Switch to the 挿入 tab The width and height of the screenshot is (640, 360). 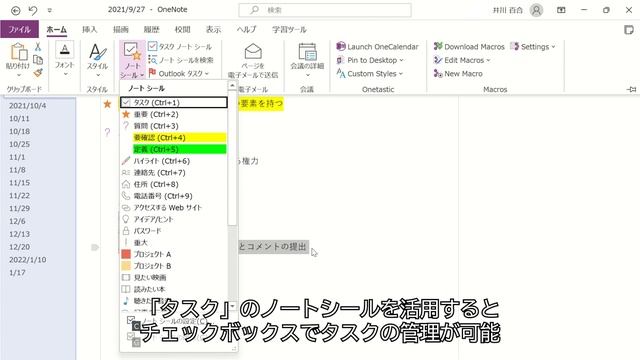[89, 29]
